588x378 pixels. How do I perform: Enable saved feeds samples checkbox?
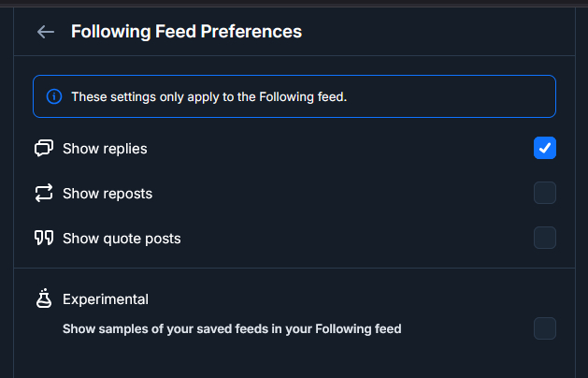pos(545,328)
